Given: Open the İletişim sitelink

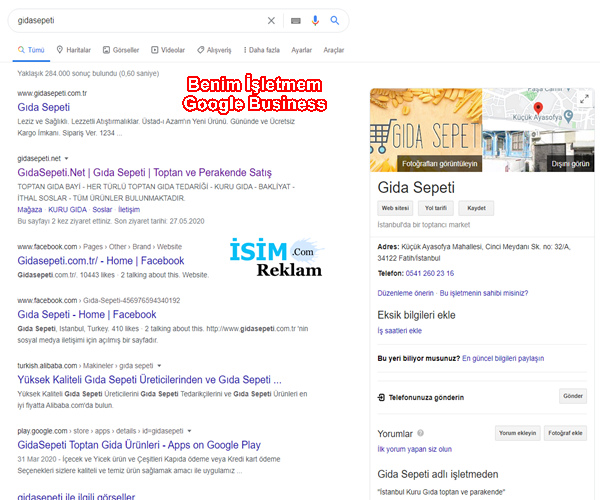Looking at the screenshot, I should [129, 210].
